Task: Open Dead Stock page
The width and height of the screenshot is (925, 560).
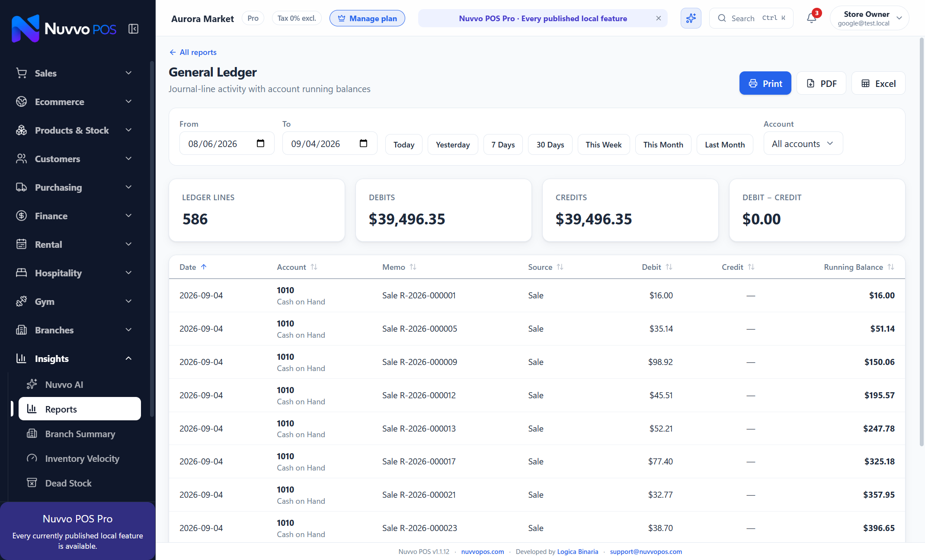Action: (x=80, y=483)
